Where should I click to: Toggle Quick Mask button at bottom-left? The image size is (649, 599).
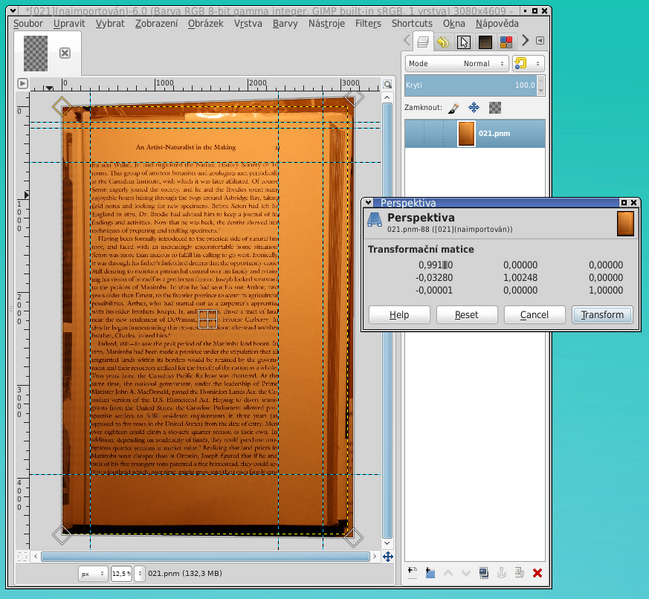[22, 557]
